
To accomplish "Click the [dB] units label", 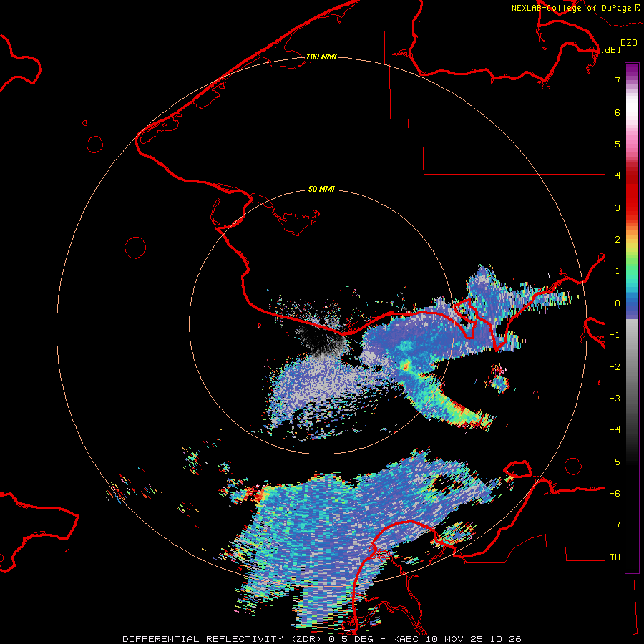I will [x=610, y=49].
